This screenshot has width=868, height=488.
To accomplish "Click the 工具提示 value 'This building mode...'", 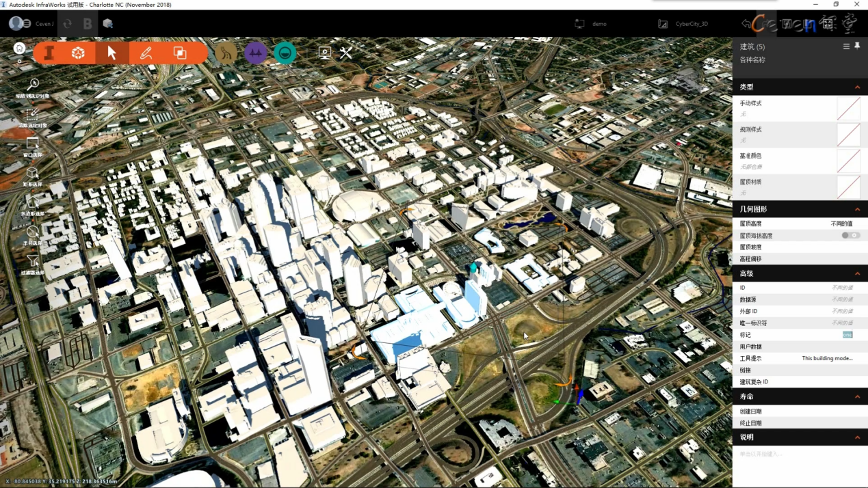I will click(x=827, y=358).
